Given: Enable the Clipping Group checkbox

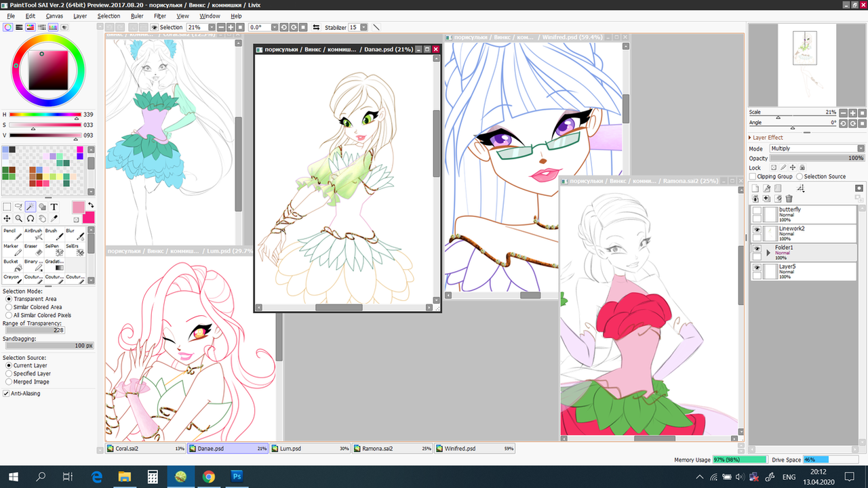Looking at the screenshot, I should point(753,176).
